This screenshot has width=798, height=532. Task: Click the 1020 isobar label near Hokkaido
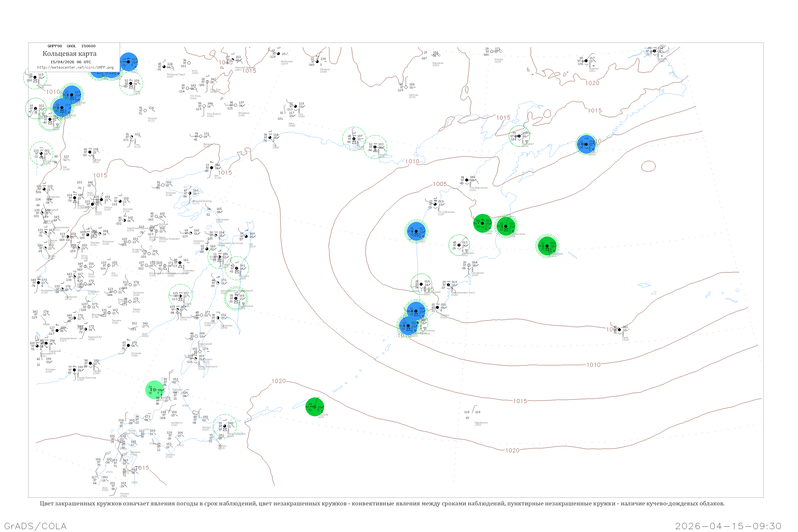click(279, 381)
